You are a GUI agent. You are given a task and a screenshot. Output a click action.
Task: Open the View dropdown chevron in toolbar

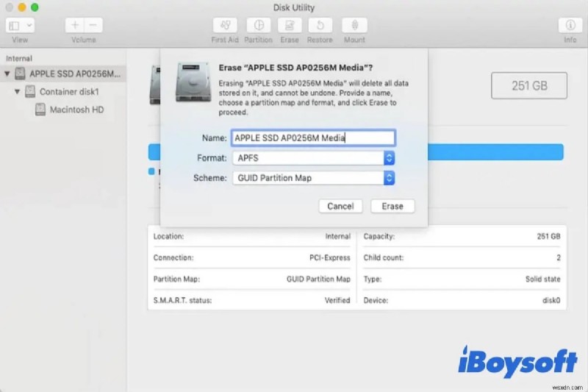[x=29, y=26]
